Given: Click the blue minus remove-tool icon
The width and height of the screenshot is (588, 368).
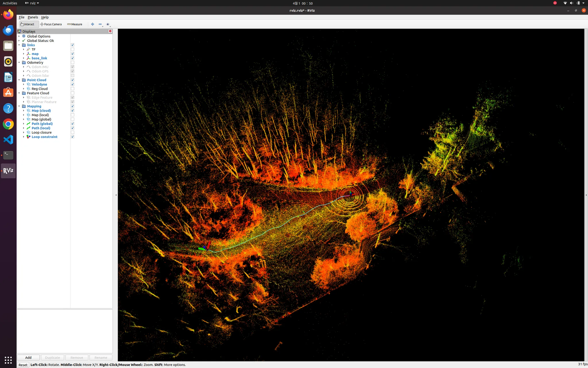Looking at the screenshot, I should tap(100, 24).
